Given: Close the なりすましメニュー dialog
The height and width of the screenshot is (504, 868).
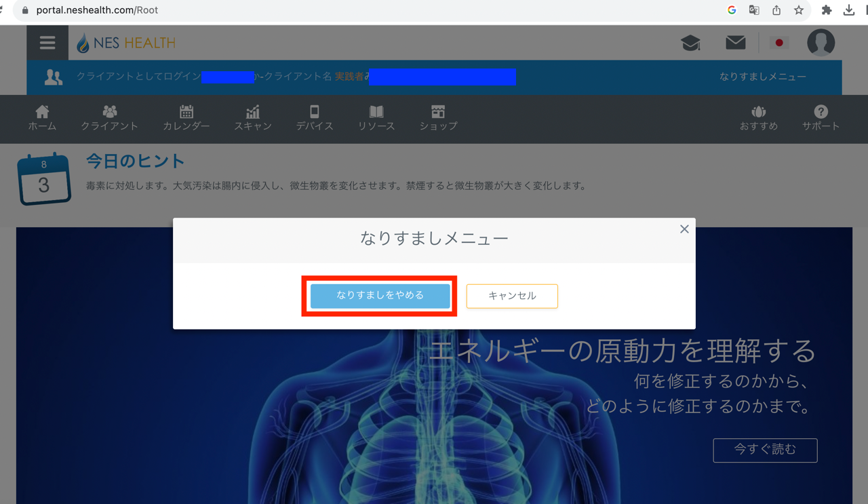Looking at the screenshot, I should (x=684, y=229).
